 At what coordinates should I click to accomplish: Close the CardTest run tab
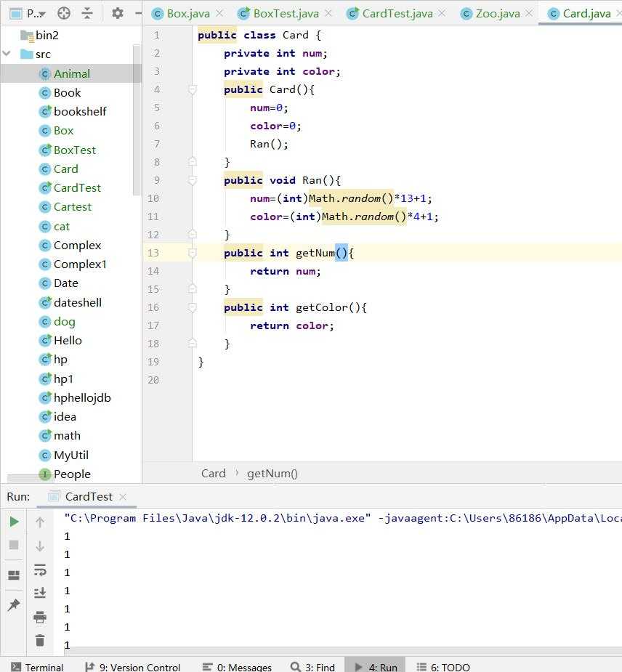pos(123,497)
